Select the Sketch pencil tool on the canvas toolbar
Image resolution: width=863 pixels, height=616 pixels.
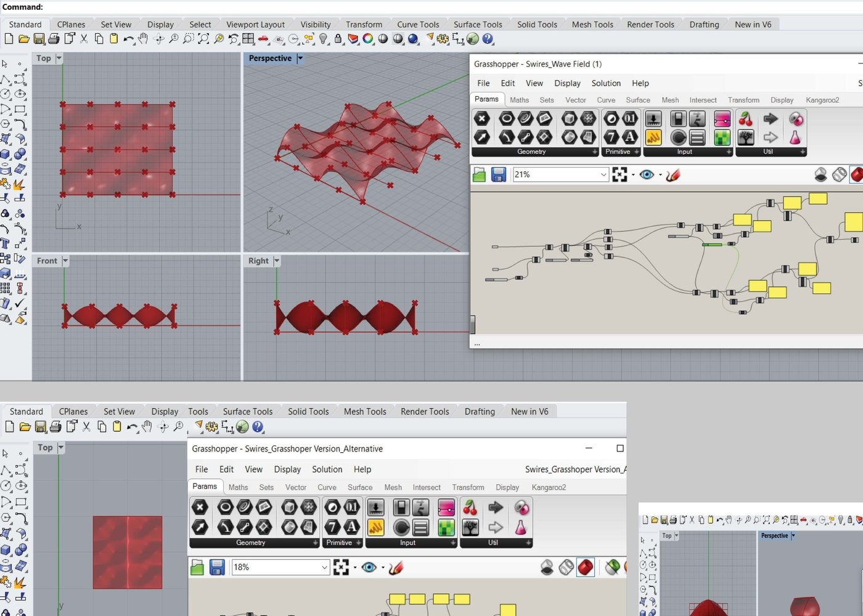click(x=674, y=175)
